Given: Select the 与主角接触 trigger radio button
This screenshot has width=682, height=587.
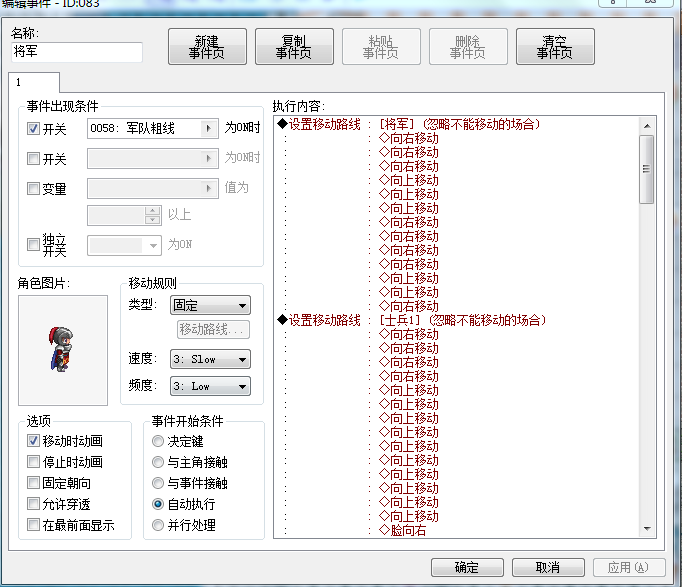Looking at the screenshot, I should pyautogui.click(x=158, y=462).
